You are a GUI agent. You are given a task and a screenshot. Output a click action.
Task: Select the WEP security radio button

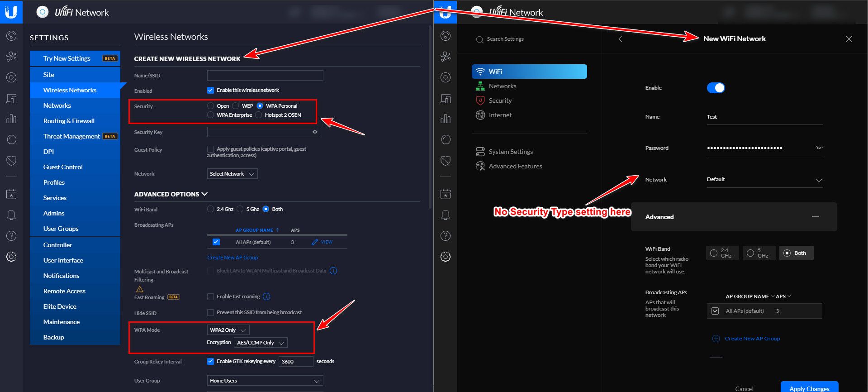pos(236,106)
